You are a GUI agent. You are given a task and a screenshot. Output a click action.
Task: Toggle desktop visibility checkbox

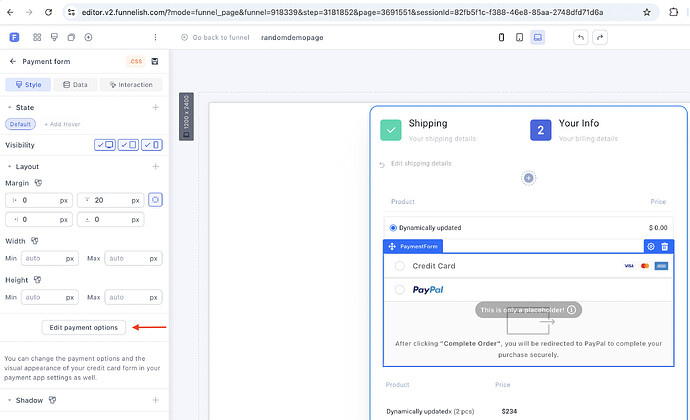pyautogui.click(x=105, y=145)
